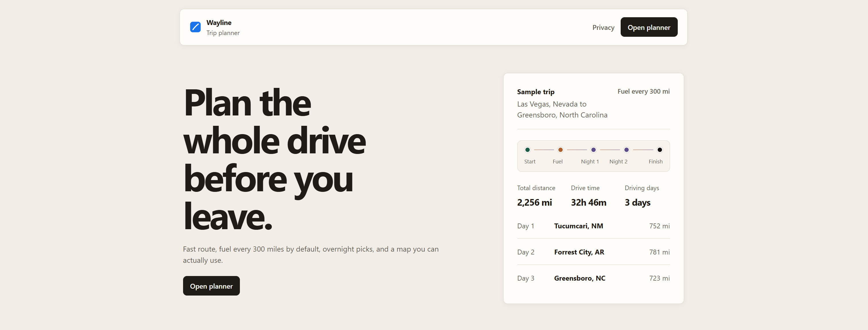868x330 pixels.
Task: Click the 3 days driving value
Action: tap(637, 202)
